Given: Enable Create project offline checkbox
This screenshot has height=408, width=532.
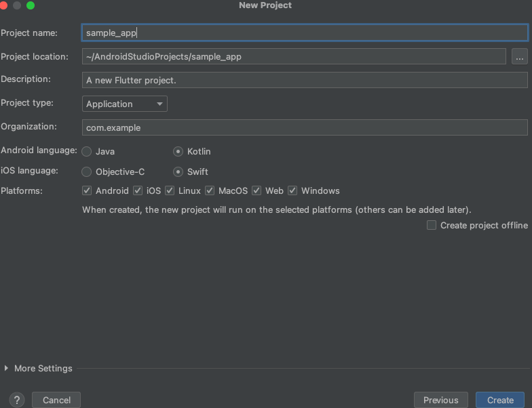Looking at the screenshot, I should [432, 225].
